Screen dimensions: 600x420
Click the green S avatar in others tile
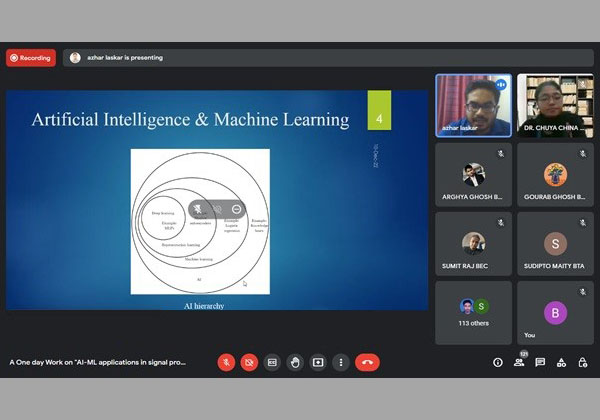[x=481, y=306]
